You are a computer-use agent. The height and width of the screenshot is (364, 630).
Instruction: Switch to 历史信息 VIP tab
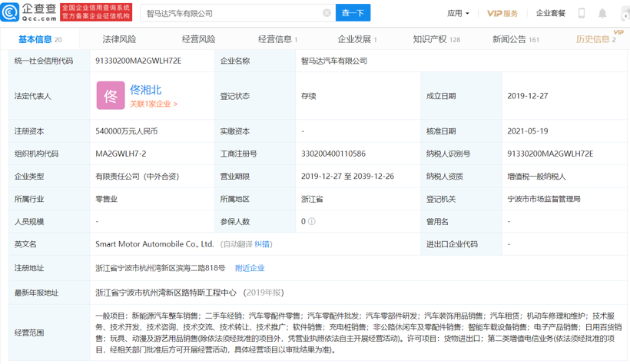tap(596, 39)
